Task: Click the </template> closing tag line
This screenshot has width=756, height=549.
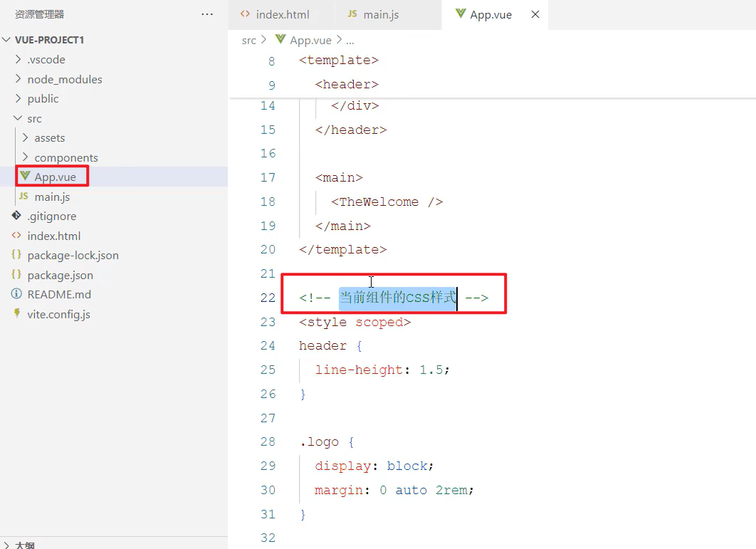Action: [343, 249]
